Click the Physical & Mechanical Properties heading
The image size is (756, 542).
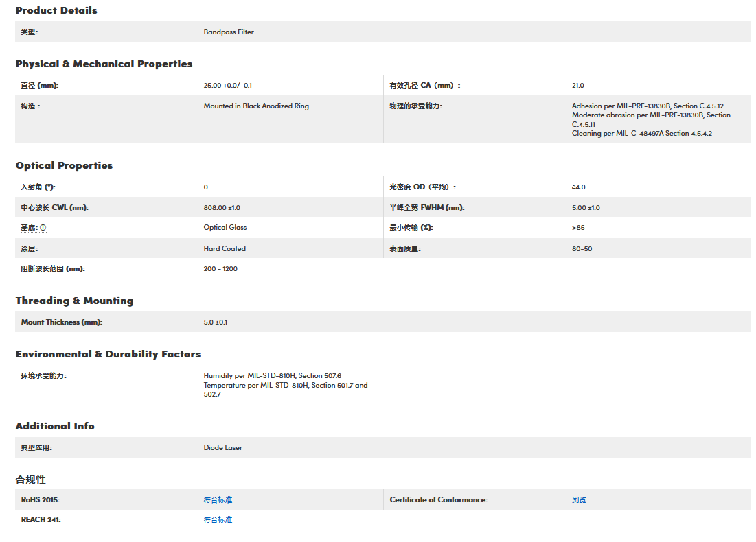104,64
